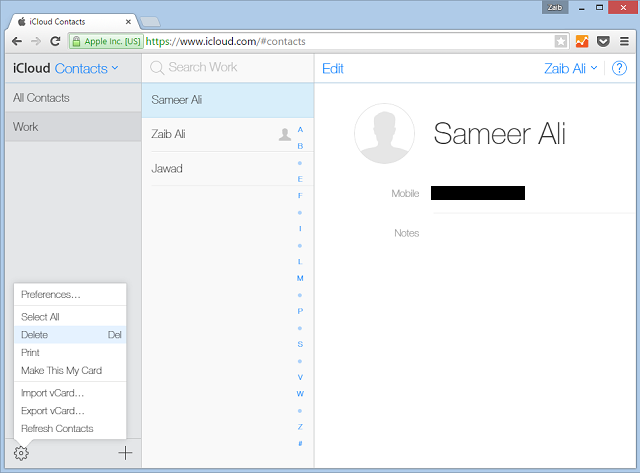
Task: Click the iCloud Contacts browser tab
Action: pyautogui.click(x=73, y=22)
